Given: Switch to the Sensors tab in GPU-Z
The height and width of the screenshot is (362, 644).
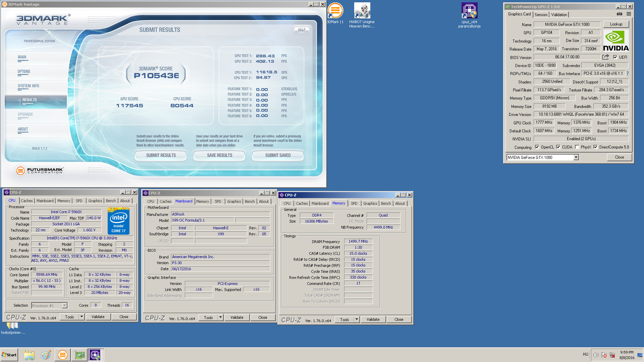Looking at the screenshot, I should [541, 14].
